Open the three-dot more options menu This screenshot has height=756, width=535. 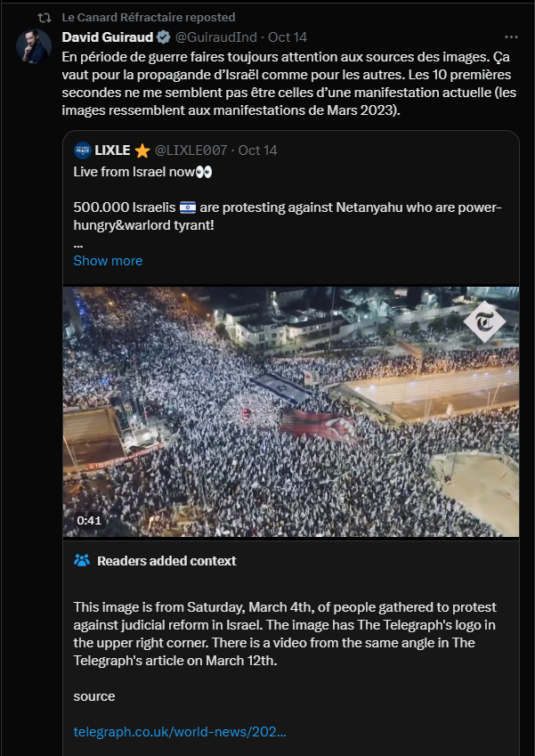pyautogui.click(x=511, y=37)
